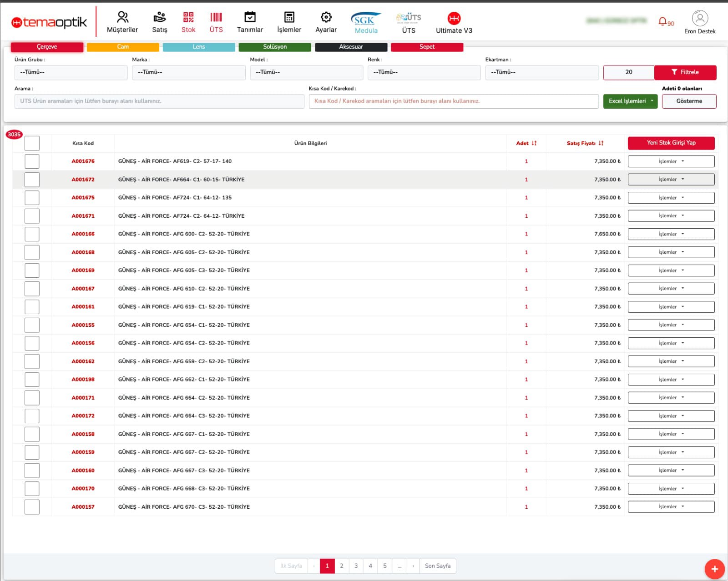728x581 pixels.
Task: Tick the select-all checkbox in header row
Action: pyautogui.click(x=32, y=143)
